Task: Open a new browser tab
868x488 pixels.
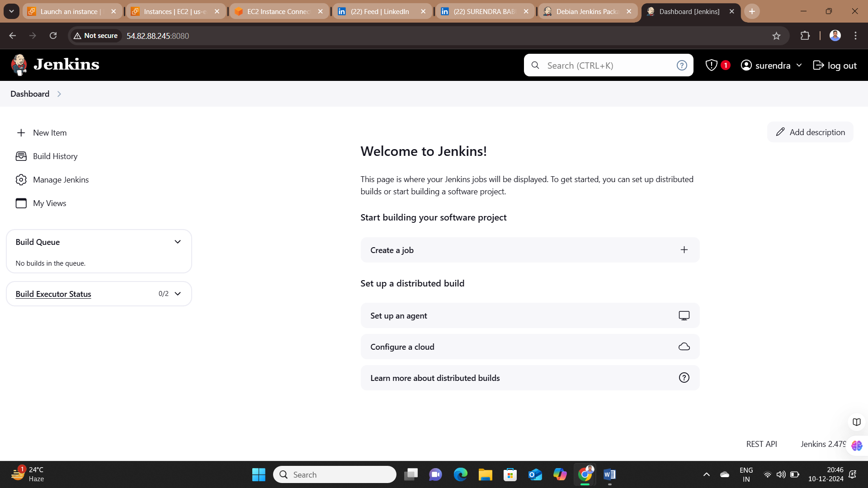Action: click(x=752, y=12)
